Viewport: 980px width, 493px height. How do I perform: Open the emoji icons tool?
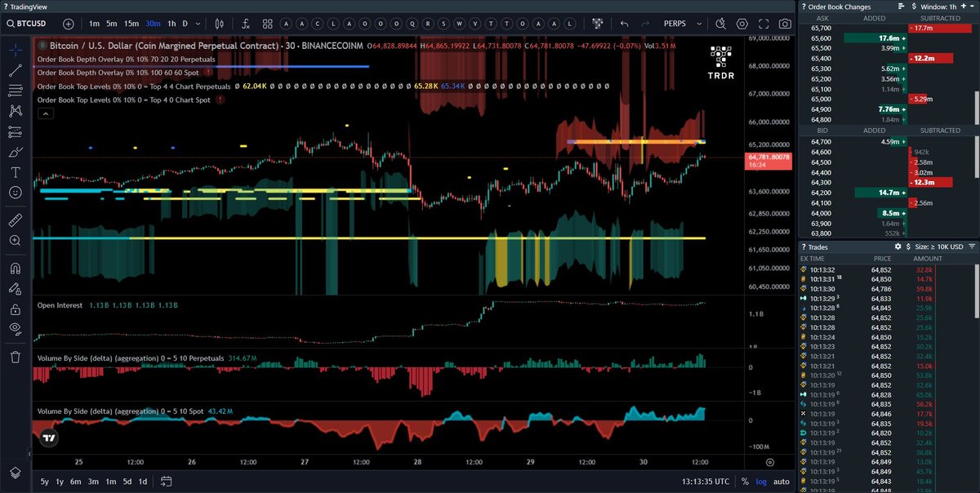(16, 193)
